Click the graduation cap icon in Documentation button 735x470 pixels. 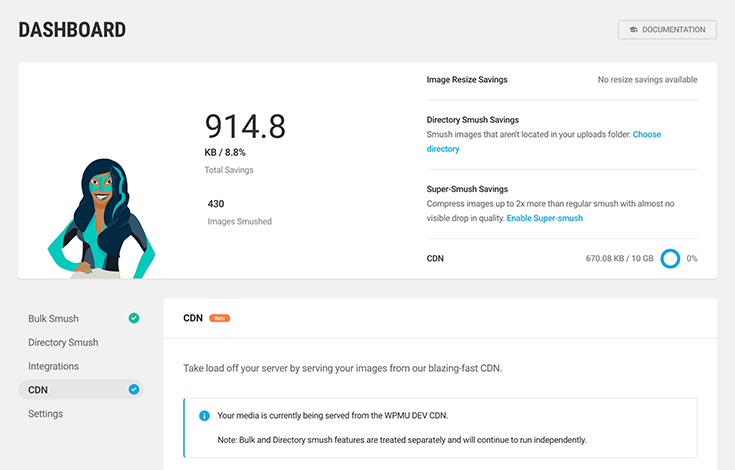coord(633,30)
